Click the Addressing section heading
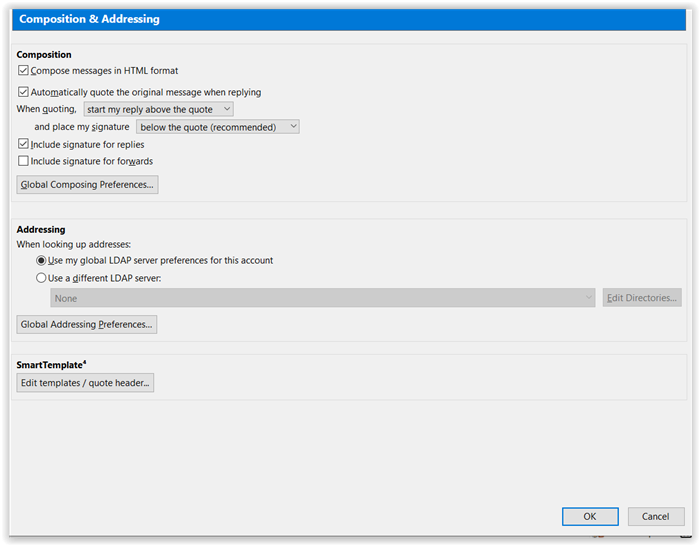Viewport: 700px width, 546px height. (x=41, y=229)
